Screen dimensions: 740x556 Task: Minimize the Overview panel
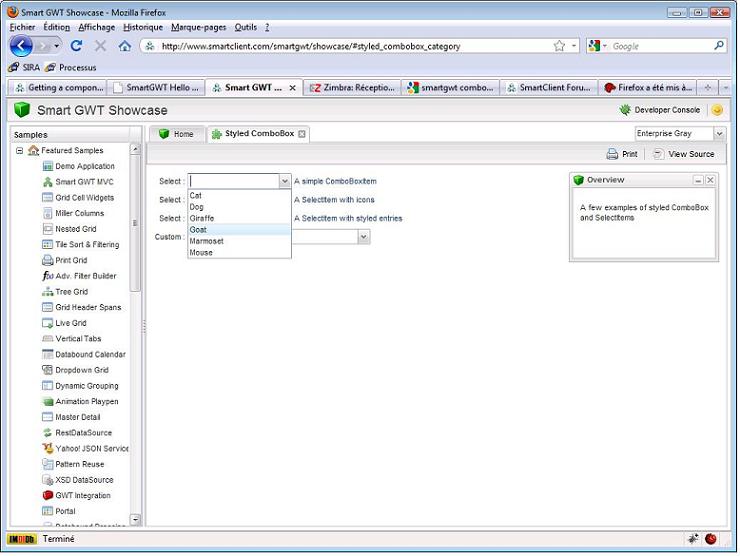tap(698, 180)
